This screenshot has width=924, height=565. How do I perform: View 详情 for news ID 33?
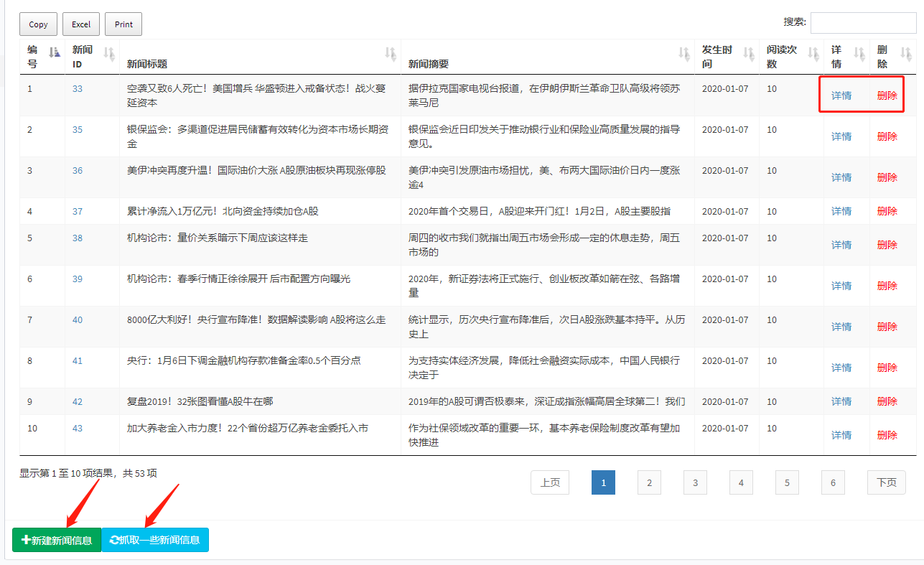tap(841, 95)
